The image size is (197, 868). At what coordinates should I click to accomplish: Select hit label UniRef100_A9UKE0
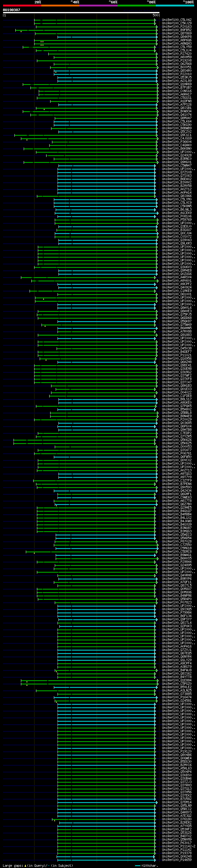point(177,403)
